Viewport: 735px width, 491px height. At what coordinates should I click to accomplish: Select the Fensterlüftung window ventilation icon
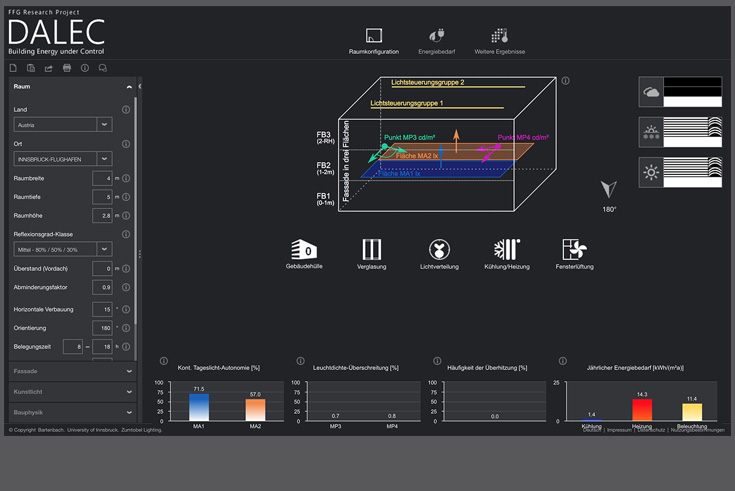[574, 249]
